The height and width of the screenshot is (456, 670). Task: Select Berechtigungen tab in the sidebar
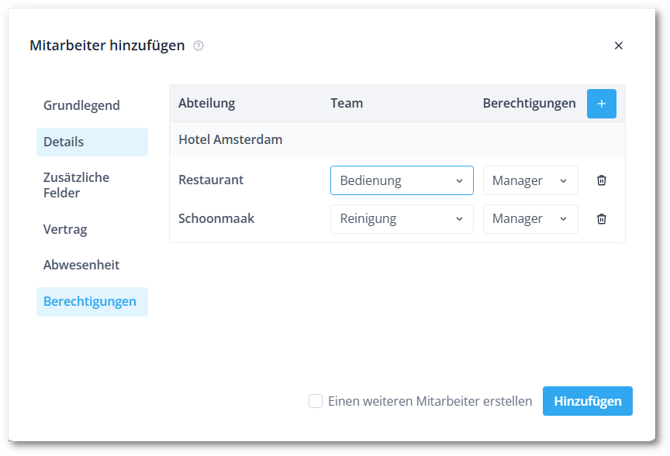[91, 302]
